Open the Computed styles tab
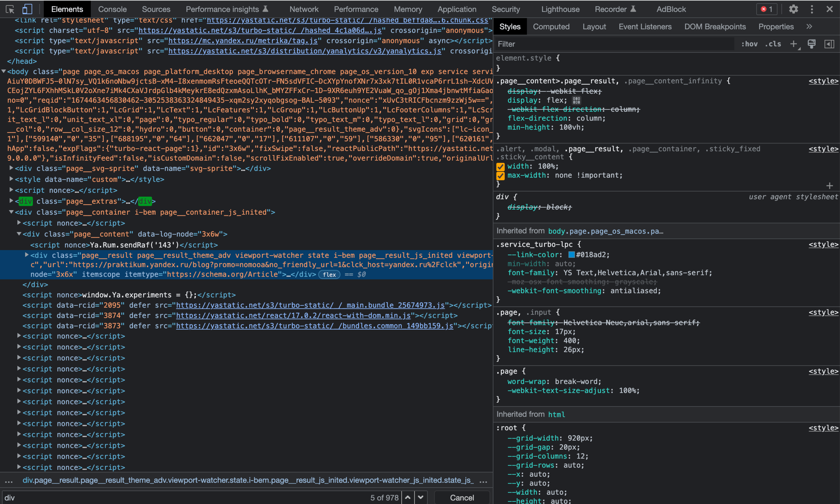Screen dimensions: 840x504 [551, 27]
